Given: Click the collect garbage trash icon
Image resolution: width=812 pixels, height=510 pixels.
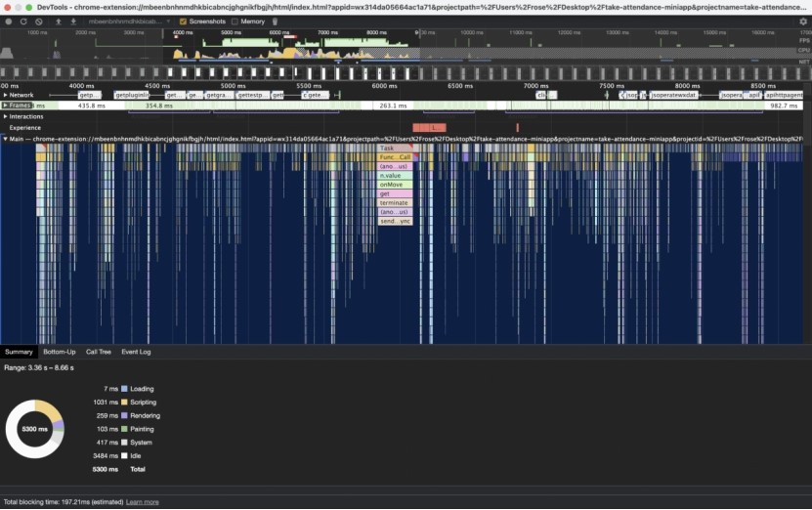Looking at the screenshot, I should pos(275,21).
